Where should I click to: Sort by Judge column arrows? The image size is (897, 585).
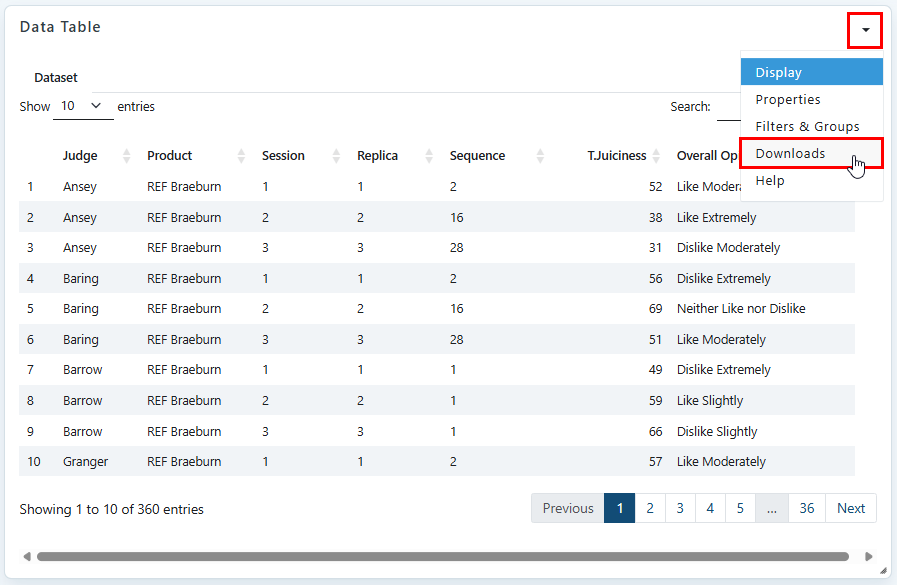pos(126,156)
